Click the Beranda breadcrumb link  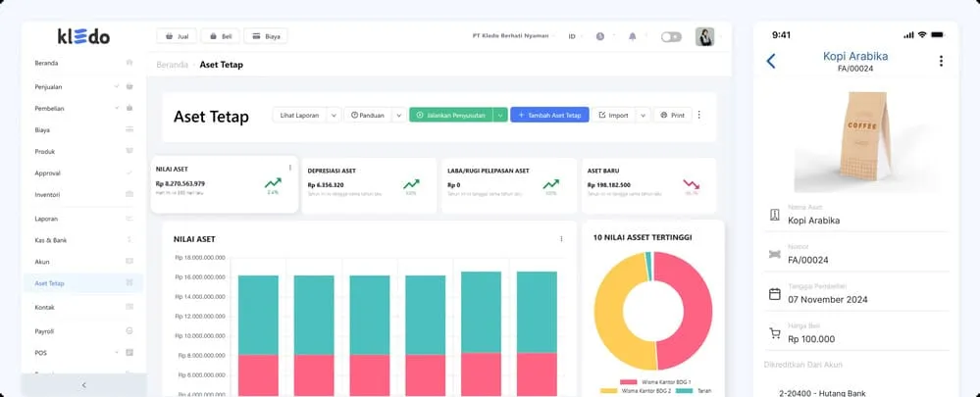[172, 65]
